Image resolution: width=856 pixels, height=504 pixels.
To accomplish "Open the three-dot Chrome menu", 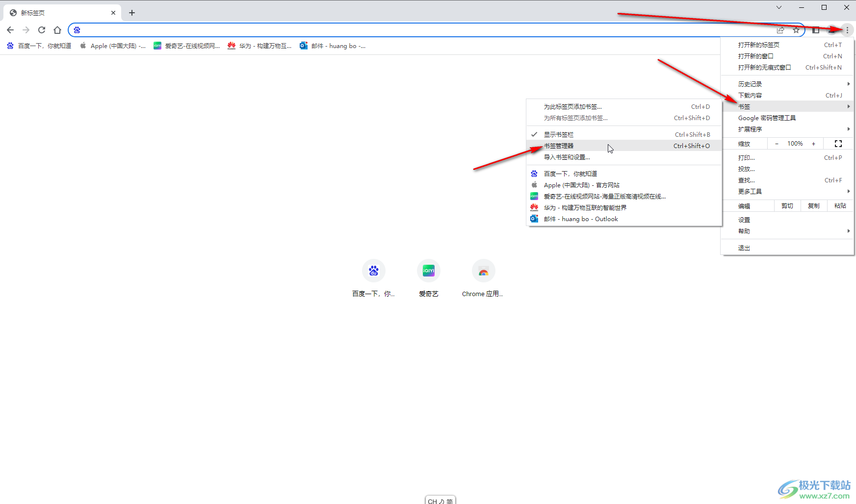I will (x=847, y=30).
